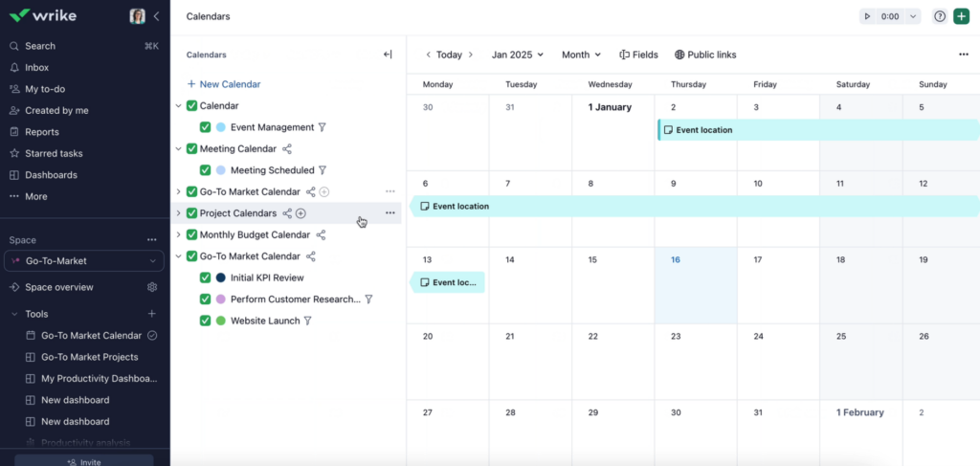Open the Project Calendars ellipsis menu
This screenshot has width=980, height=466.
390,213
